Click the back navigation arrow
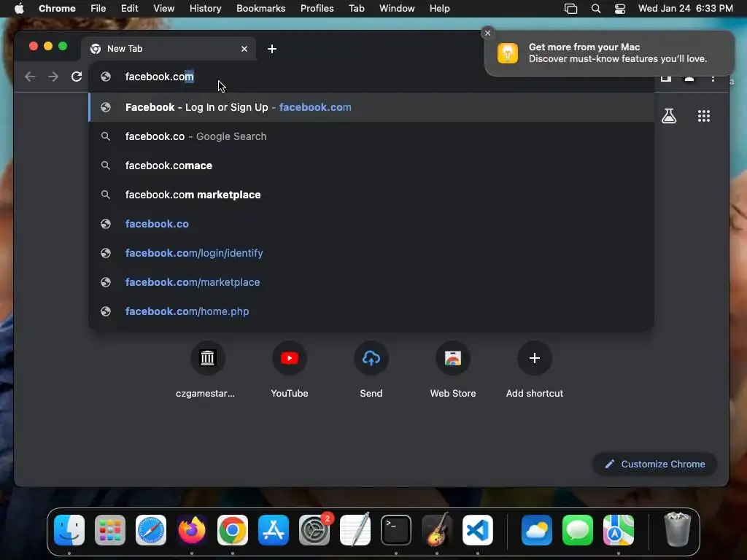 click(x=30, y=77)
